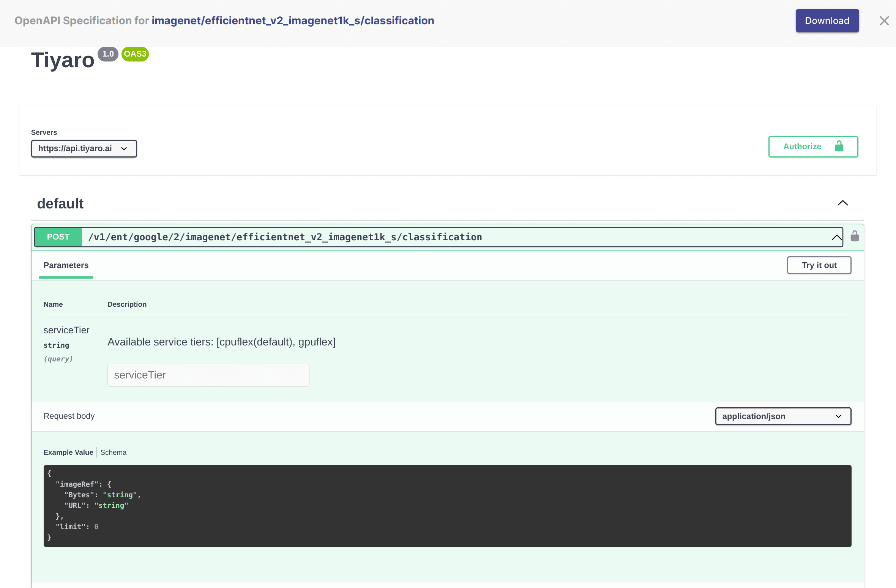Click the "Bytes": "string" line in example
The image size is (896, 588).
[102, 495]
